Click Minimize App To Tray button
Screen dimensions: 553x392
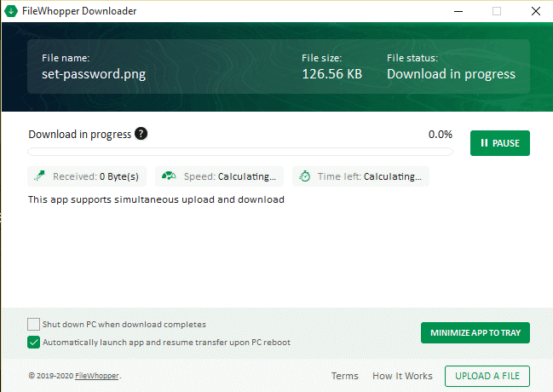point(475,332)
